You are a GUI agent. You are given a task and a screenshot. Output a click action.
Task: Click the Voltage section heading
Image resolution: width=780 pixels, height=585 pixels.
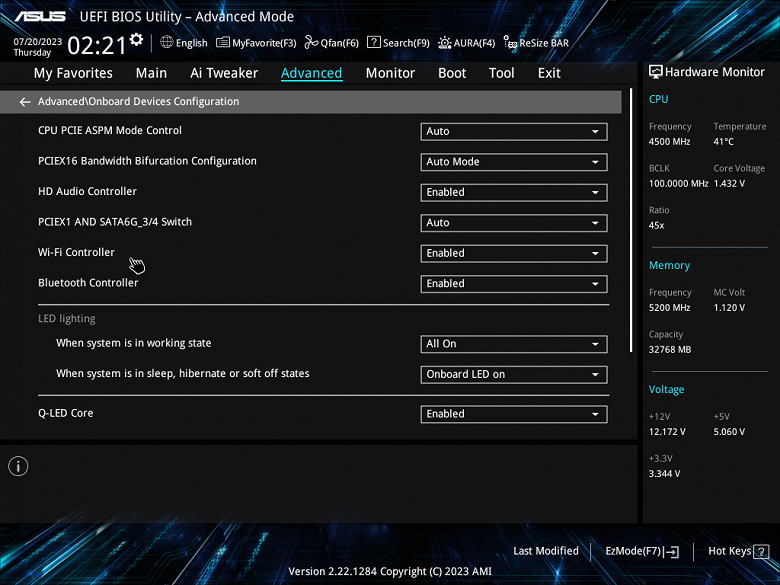click(666, 390)
